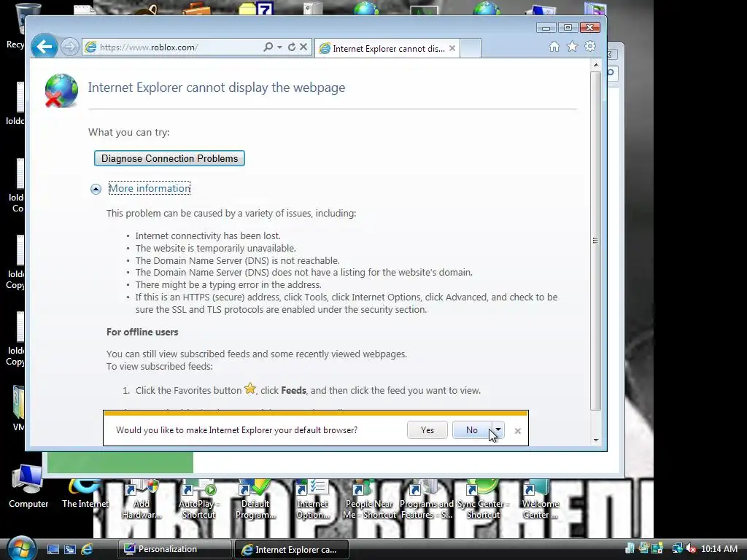Screen dimensions: 747x560
Task: Open a new blank tab
Action: 471,49
